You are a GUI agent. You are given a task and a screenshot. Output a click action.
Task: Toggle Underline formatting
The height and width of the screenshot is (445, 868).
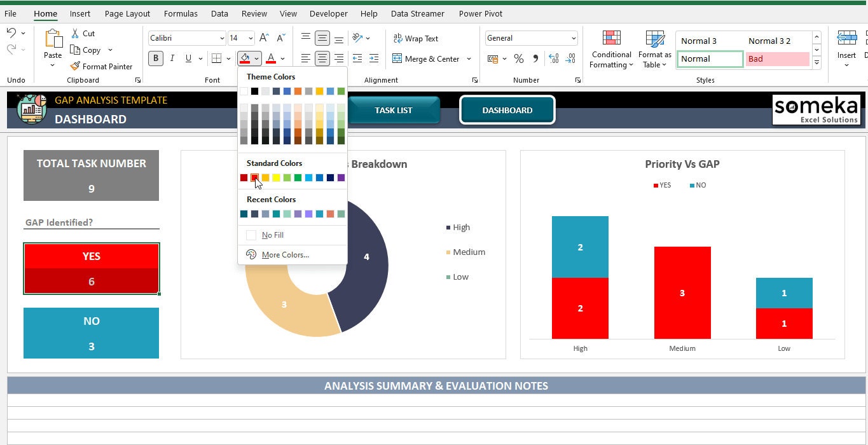pos(188,58)
